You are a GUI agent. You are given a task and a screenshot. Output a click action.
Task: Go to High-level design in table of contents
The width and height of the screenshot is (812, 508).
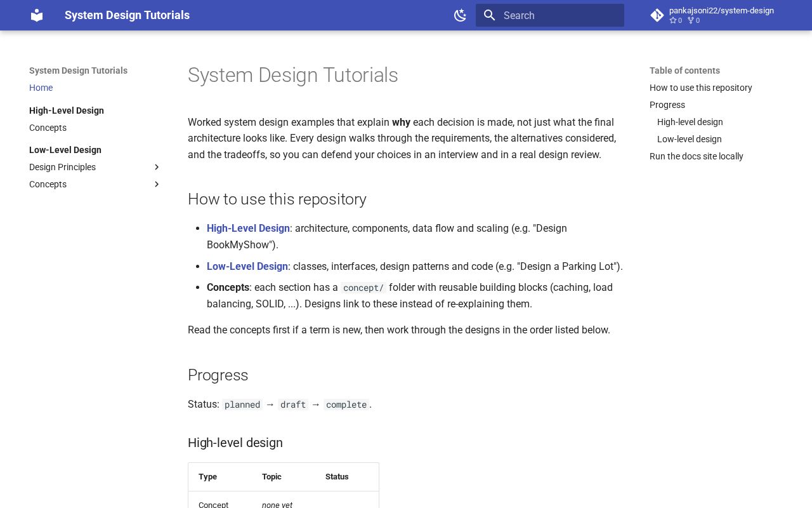point(690,122)
